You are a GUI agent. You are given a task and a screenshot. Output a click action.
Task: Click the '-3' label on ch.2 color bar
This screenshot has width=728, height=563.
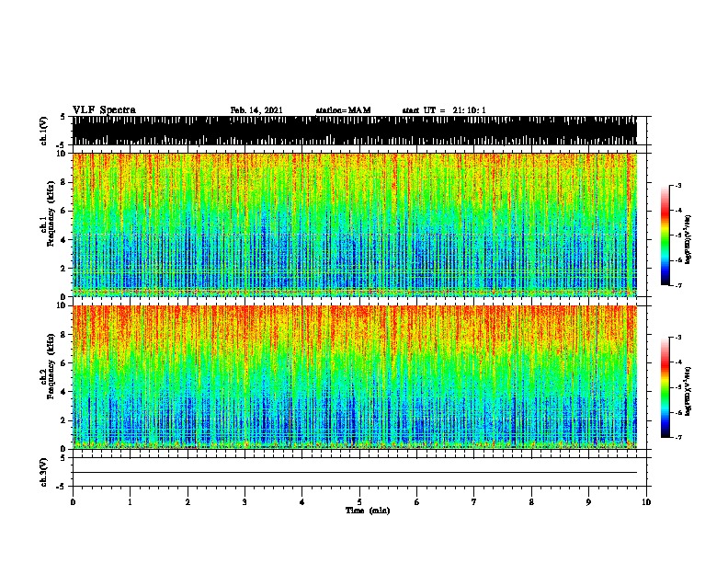[677, 338]
